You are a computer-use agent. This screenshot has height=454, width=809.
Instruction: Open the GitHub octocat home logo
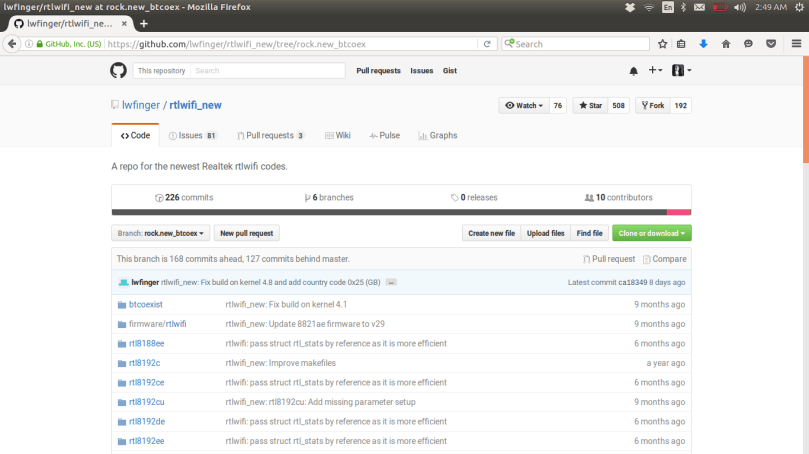coord(118,70)
